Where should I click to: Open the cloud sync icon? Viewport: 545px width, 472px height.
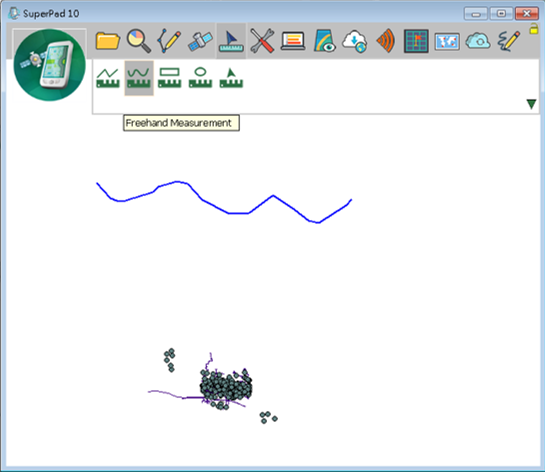478,41
